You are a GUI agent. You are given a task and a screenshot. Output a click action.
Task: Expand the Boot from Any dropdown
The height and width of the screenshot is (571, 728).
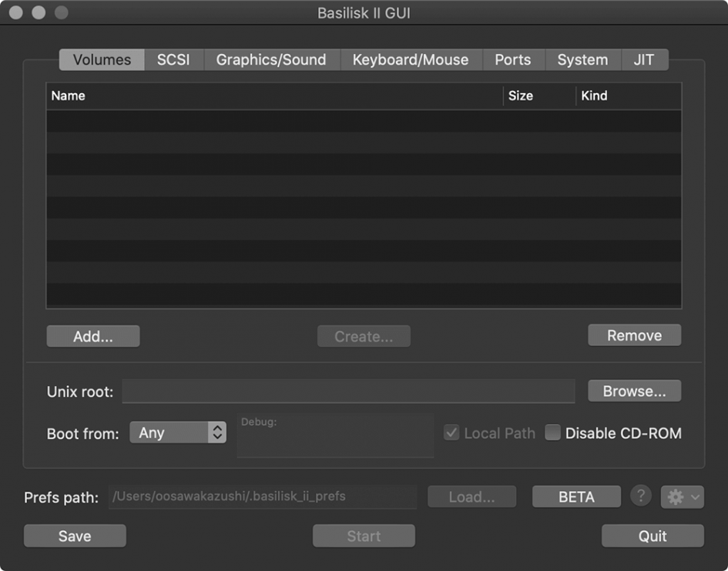178,432
